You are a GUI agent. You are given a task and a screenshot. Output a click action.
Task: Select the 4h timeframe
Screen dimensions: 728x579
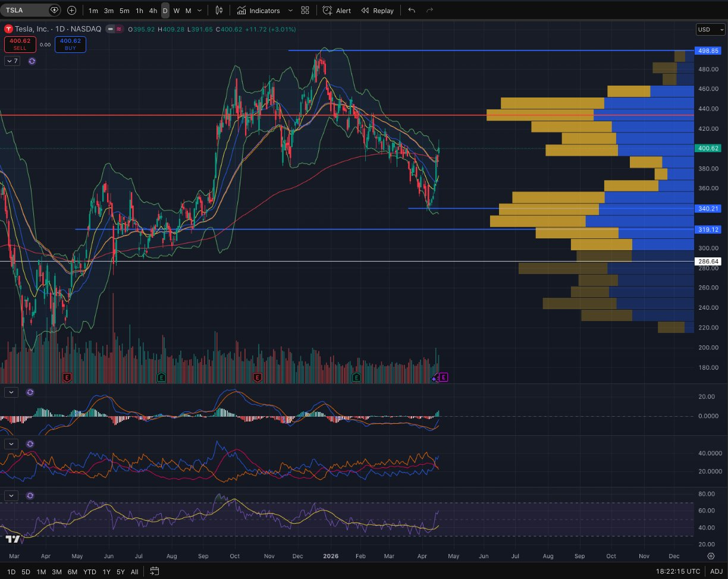(x=153, y=11)
